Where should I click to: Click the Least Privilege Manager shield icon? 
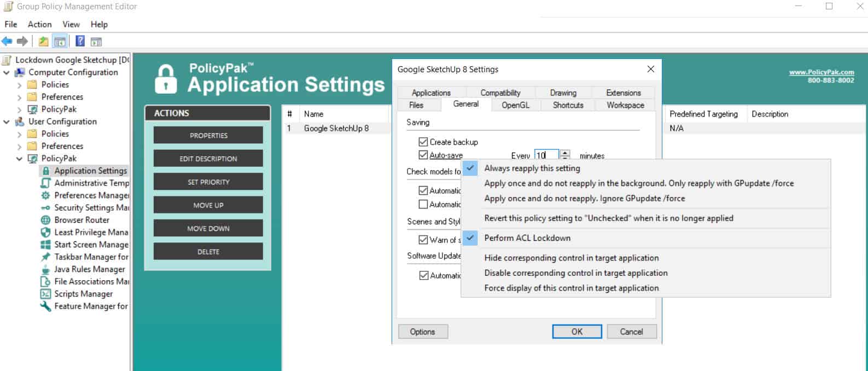pyautogui.click(x=46, y=232)
